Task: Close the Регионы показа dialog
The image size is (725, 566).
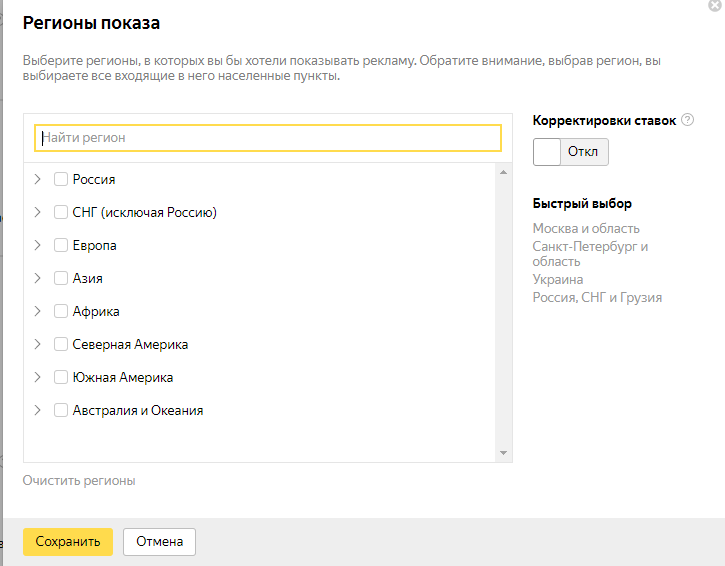Action: click(x=714, y=5)
